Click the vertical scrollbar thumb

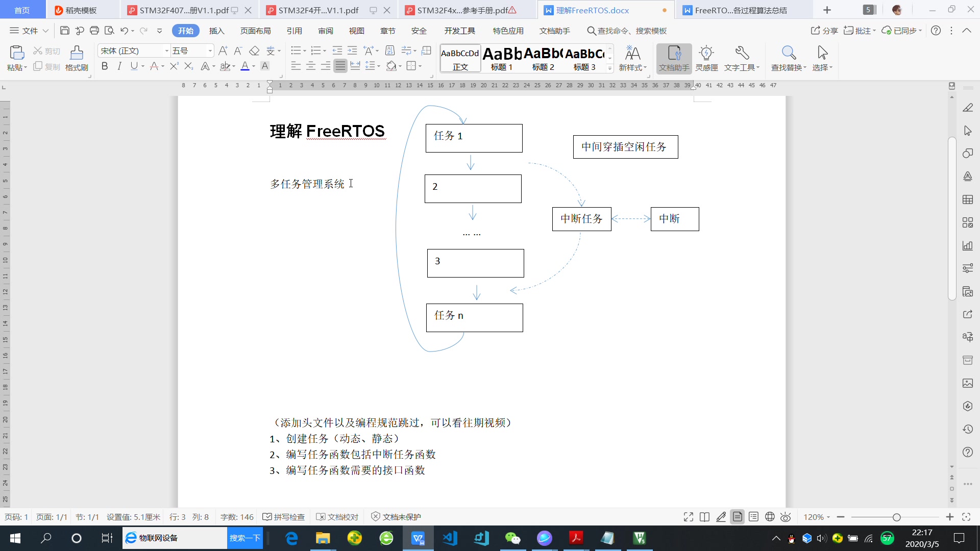tap(952, 218)
